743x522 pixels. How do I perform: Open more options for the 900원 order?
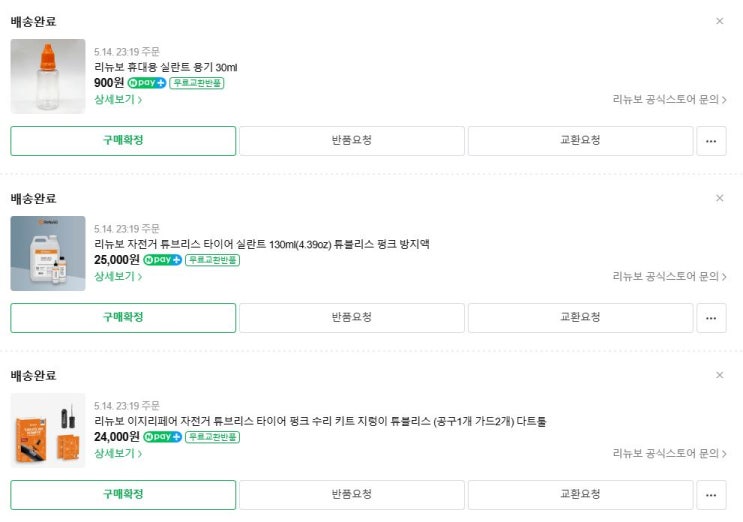pos(711,141)
